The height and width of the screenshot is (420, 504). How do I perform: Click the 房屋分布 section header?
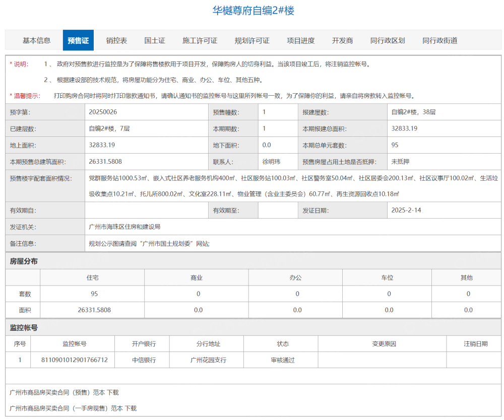[24, 261]
